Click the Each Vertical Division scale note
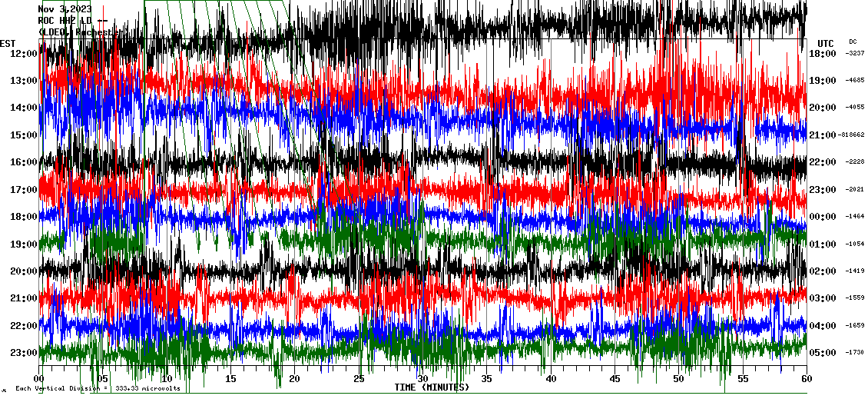 [x=98, y=388]
